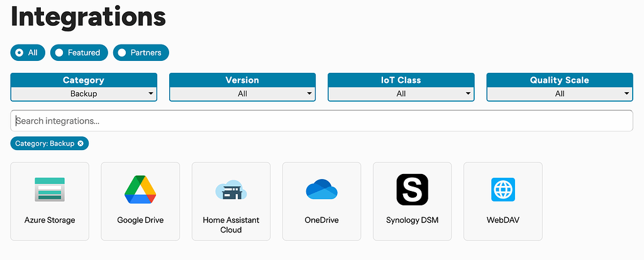The image size is (644, 260).
Task: Open the OneDrive cloud icon
Action: (321, 189)
